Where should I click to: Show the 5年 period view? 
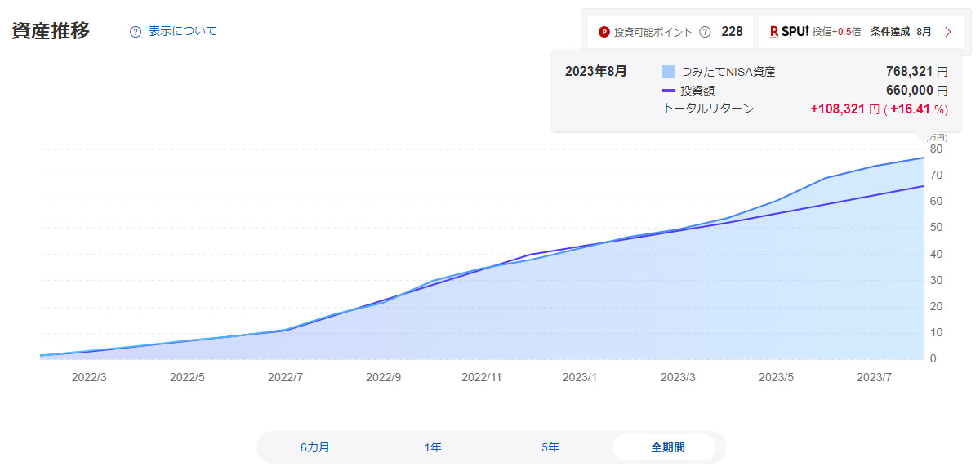tap(550, 447)
